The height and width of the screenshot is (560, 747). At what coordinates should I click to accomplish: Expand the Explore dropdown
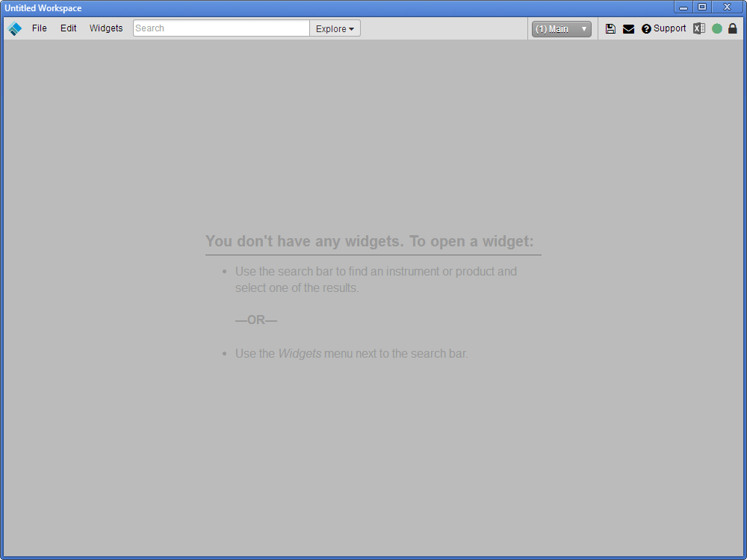point(335,28)
